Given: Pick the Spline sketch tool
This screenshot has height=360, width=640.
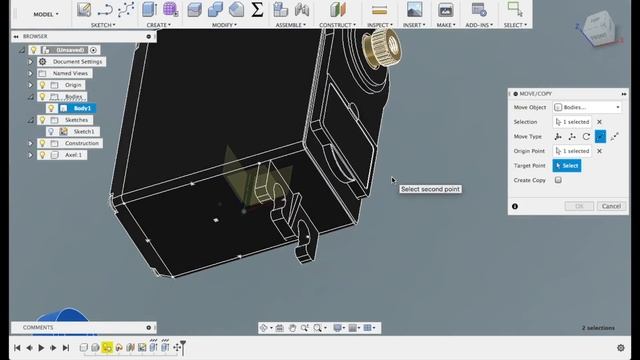Looking at the screenshot, I should (x=126, y=10).
